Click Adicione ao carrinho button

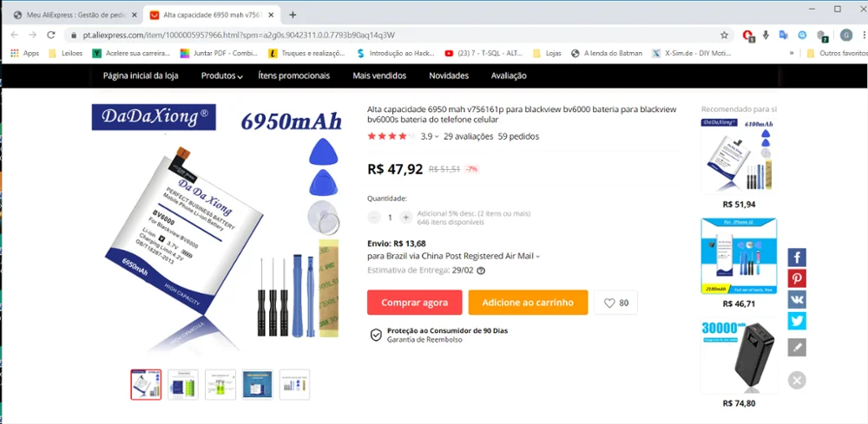coord(528,303)
